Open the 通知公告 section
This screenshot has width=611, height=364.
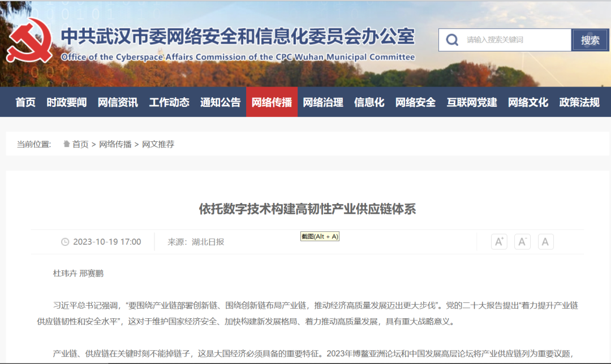coord(220,102)
